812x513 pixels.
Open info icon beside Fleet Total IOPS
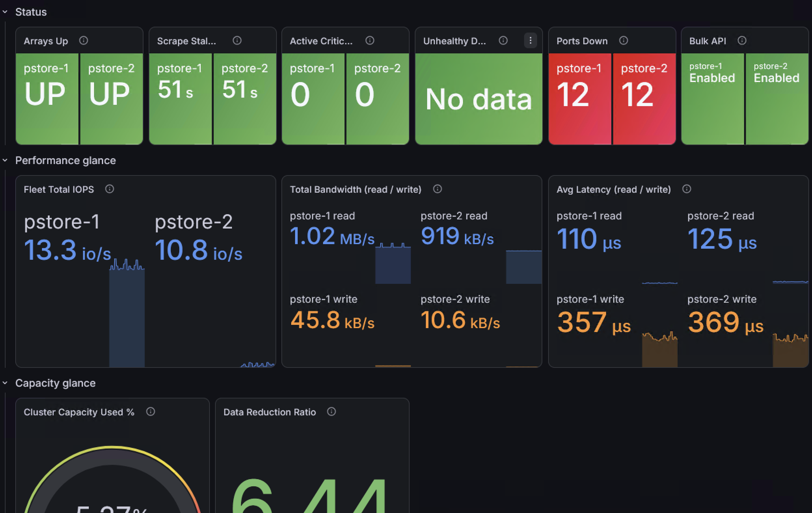point(109,189)
